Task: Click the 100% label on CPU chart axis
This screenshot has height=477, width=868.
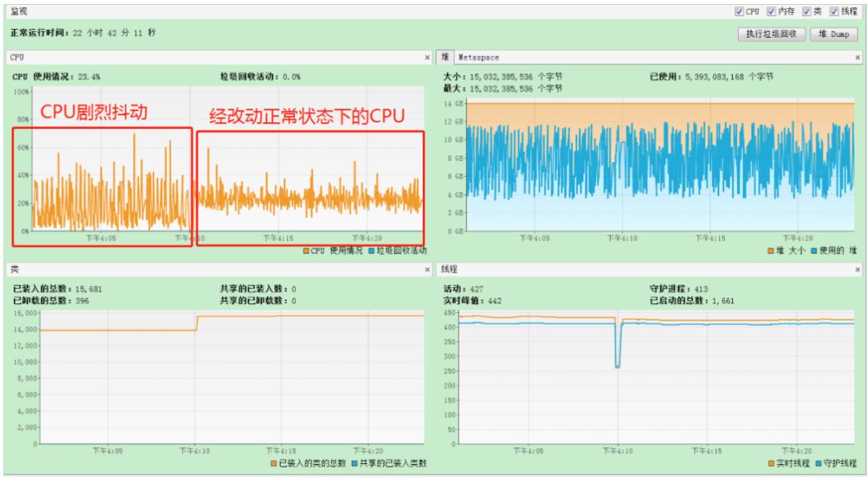Action: tap(21, 92)
